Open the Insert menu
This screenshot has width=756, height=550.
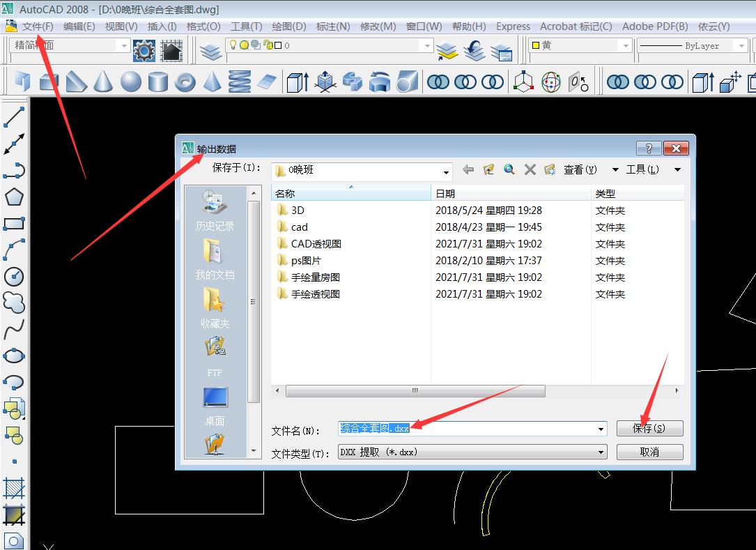click(x=162, y=26)
